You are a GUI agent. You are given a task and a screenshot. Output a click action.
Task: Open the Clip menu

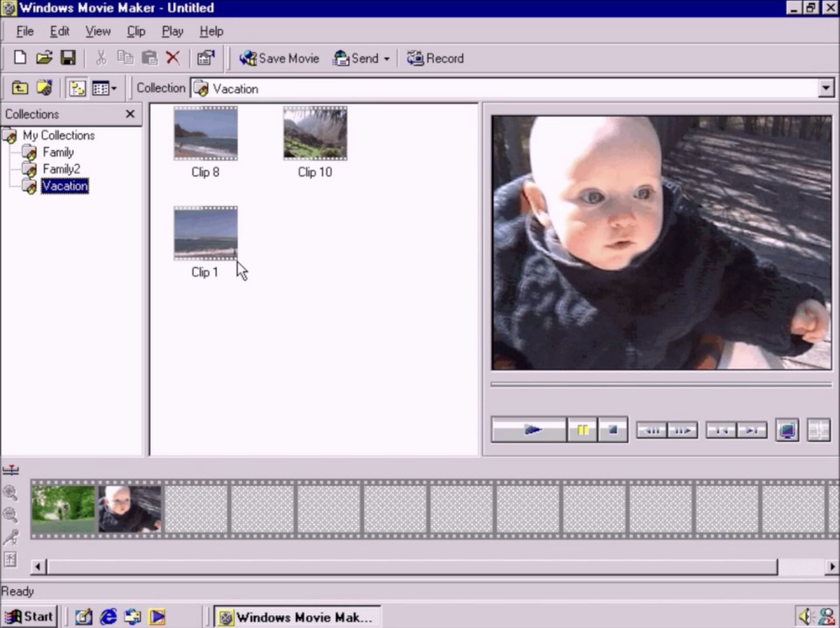click(136, 31)
